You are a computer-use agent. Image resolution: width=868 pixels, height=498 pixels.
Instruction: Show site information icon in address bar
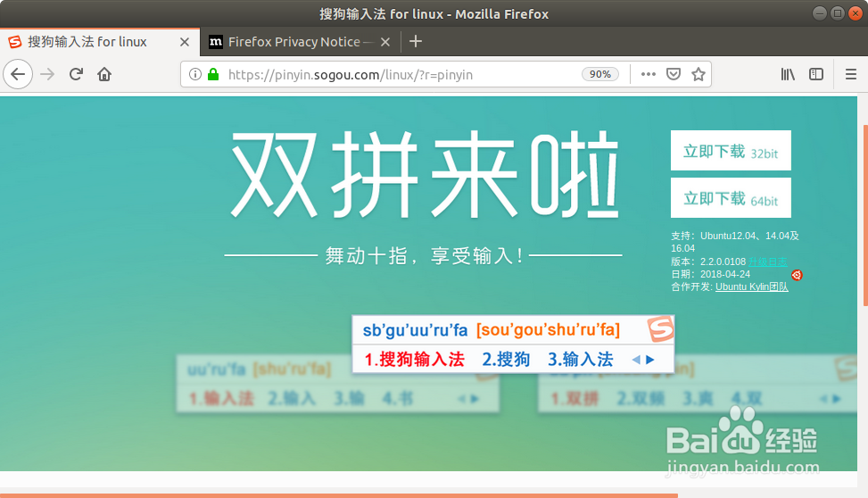tap(194, 74)
